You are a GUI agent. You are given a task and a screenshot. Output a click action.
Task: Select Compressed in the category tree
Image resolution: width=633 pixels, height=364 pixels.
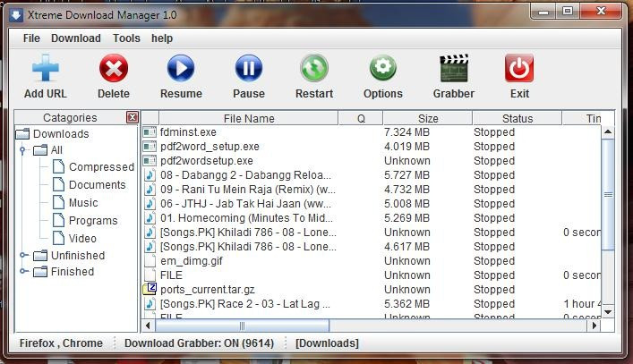[x=101, y=167]
